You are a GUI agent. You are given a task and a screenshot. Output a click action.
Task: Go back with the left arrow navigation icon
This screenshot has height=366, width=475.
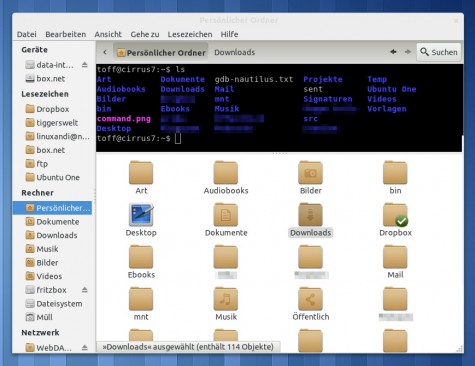tap(393, 52)
